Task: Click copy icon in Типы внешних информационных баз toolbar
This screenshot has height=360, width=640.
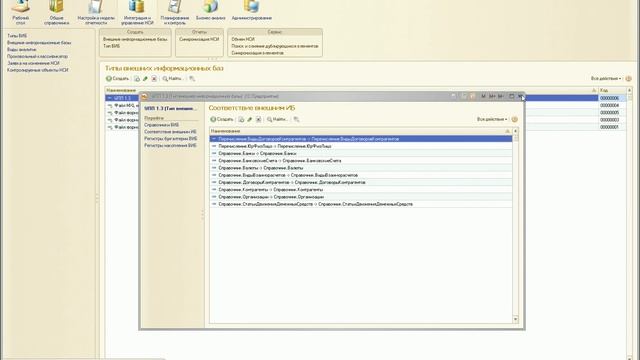Action: [137, 78]
